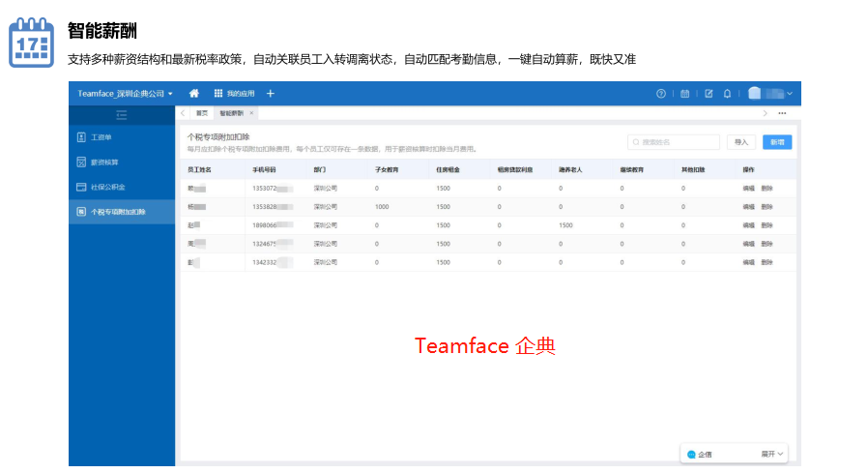868x473 pixels.
Task: Click the user avatar in the header
Action: click(x=755, y=93)
